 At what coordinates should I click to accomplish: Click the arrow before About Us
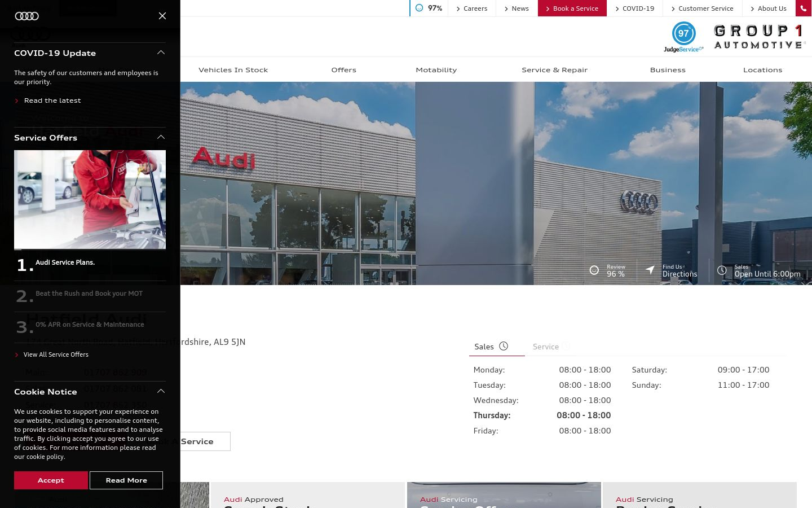click(753, 8)
